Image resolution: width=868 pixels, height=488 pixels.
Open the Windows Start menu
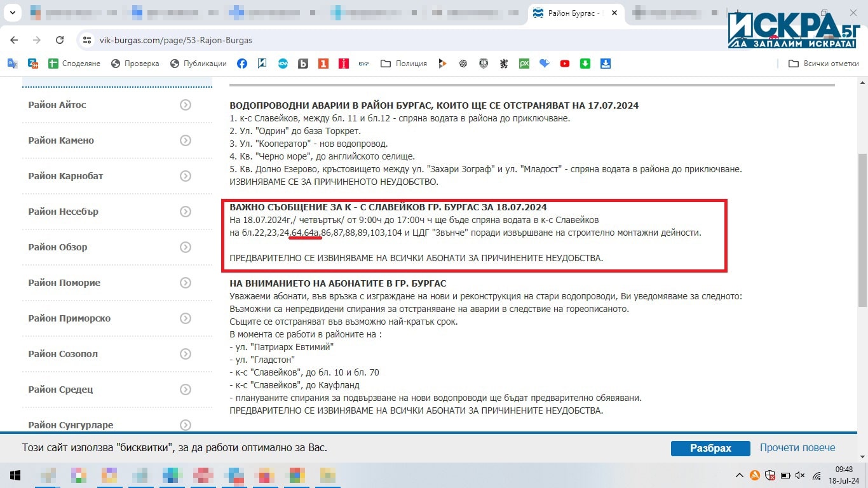click(x=15, y=475)
